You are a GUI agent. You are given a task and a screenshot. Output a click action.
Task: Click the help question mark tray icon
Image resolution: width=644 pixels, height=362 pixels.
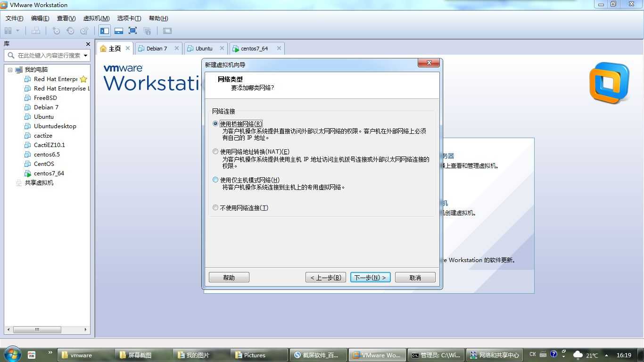pyautogui.click(x=554, y=354)
